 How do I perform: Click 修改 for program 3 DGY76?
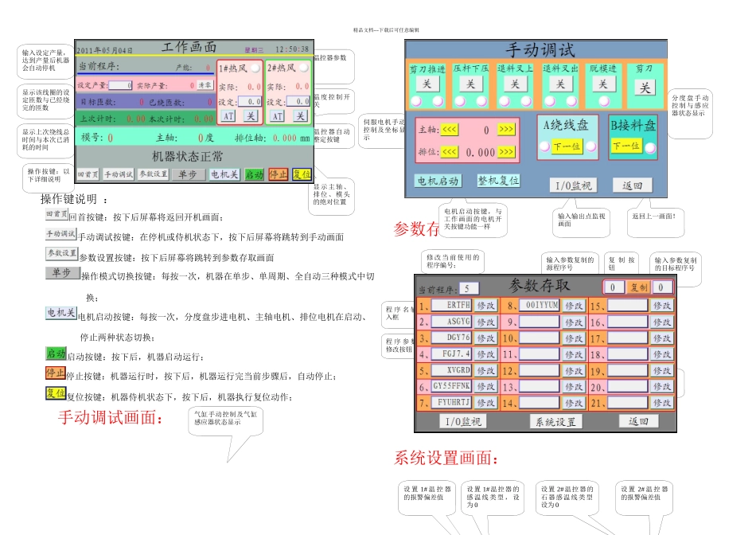(486, 338)
